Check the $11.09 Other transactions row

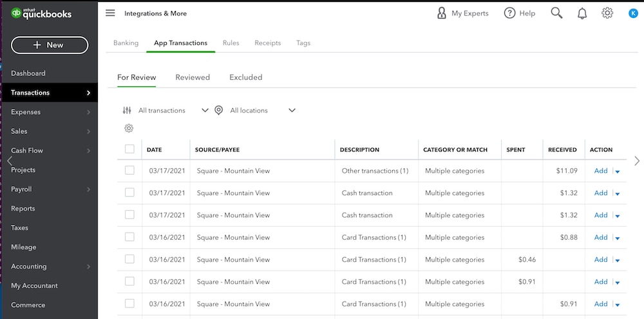point(129,170)
